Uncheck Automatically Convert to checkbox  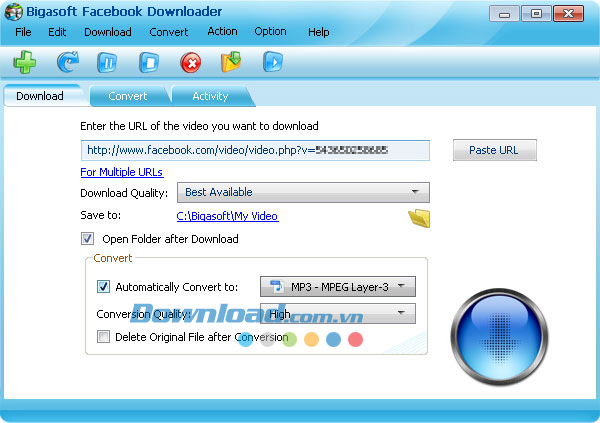[103, 286]
